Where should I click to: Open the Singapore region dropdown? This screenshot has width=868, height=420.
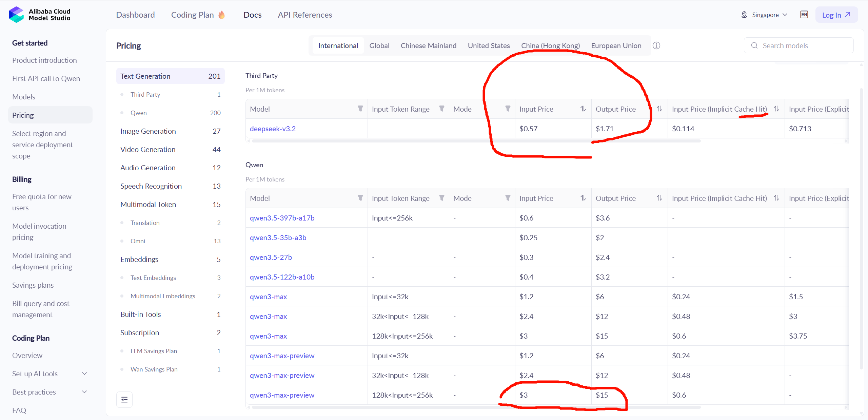click(x=765, y=15)
